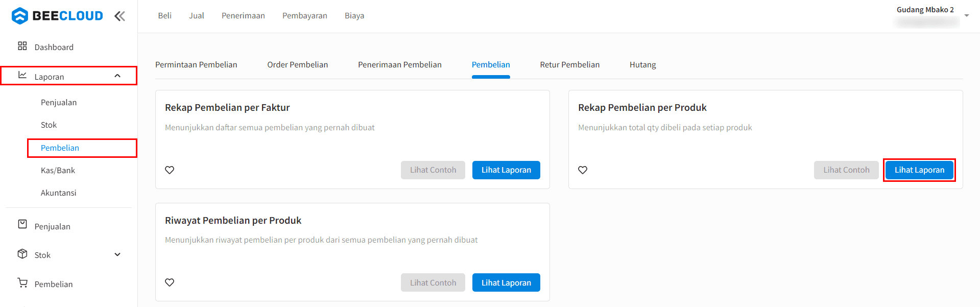Switch to the Retur Pembelian tab
The height and width of the screenshot is (307, 980).
click(570, 65)
